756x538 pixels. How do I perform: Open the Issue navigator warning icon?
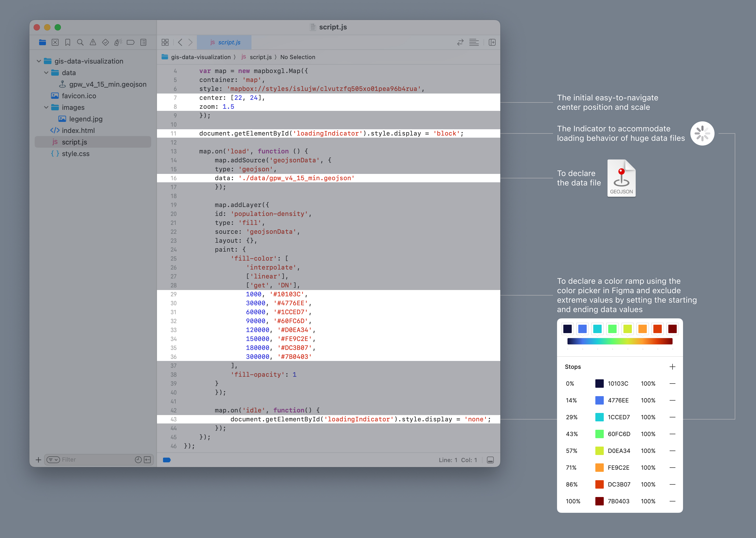[93, 42]
